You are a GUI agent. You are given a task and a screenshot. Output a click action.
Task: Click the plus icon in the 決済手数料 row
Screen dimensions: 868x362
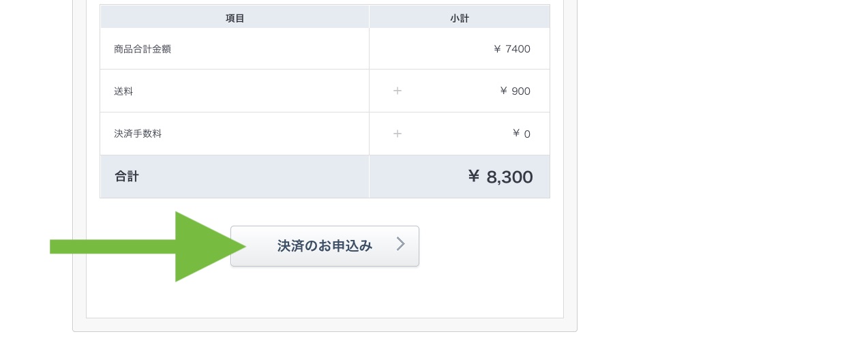[x=398, y=134]
